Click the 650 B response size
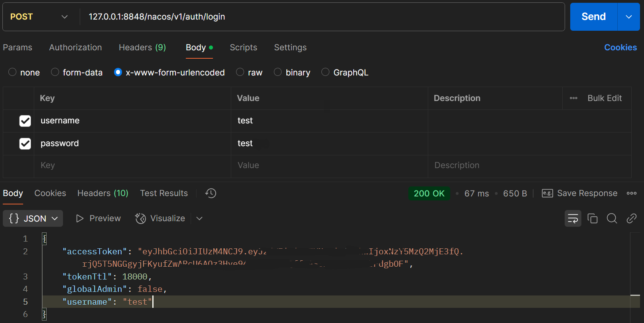The height and width of the screenshot is (323, 644). coord(515,193)
